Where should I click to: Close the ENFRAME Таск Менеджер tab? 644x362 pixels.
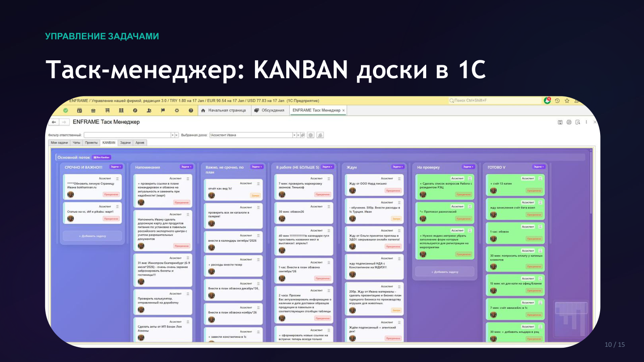tap(343, 110)
